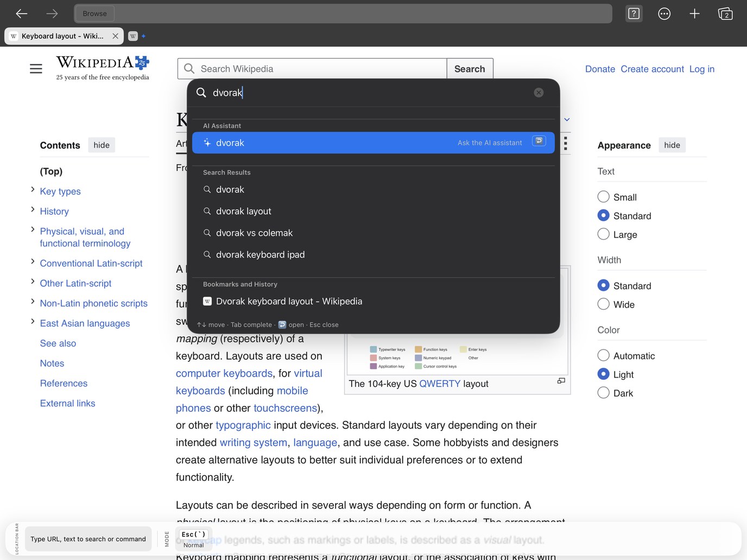Viewport: 747px width, 560px height.
Task: Jump to Notes section
Action: 52,364
